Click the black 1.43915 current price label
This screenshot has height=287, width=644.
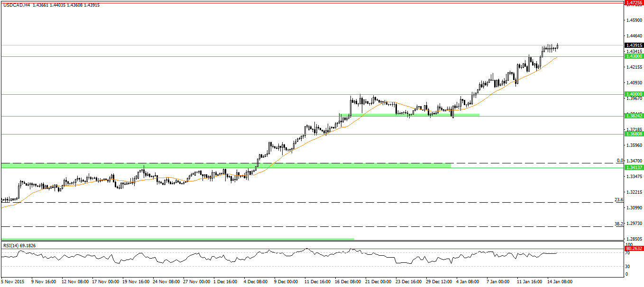pyautogui.click(x=634, y=45)
